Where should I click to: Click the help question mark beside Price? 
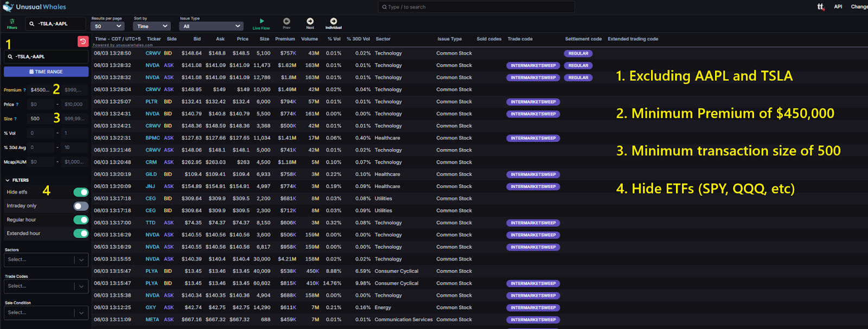tap(17, 105)
